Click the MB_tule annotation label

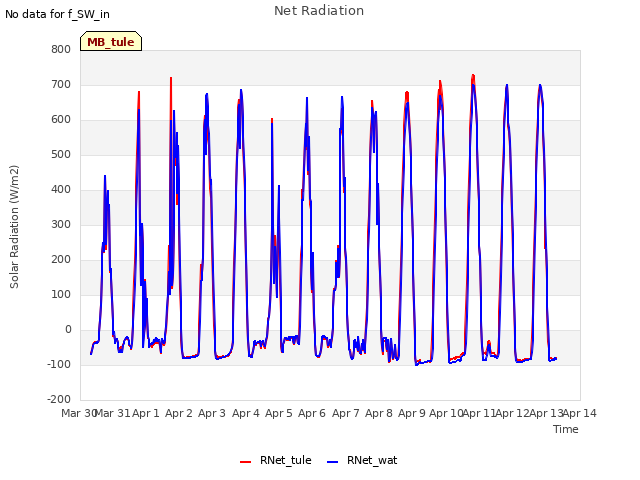tap(111, 41)
